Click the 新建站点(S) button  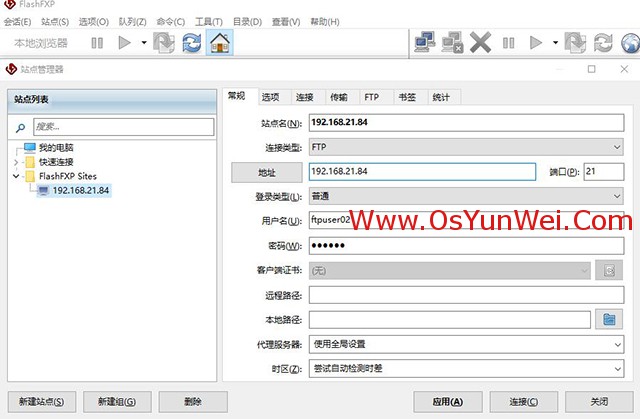(42, 402)
